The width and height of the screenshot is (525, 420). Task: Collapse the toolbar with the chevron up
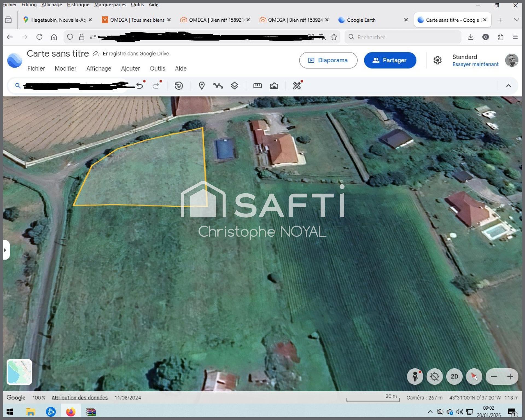[x=508, y=86]
